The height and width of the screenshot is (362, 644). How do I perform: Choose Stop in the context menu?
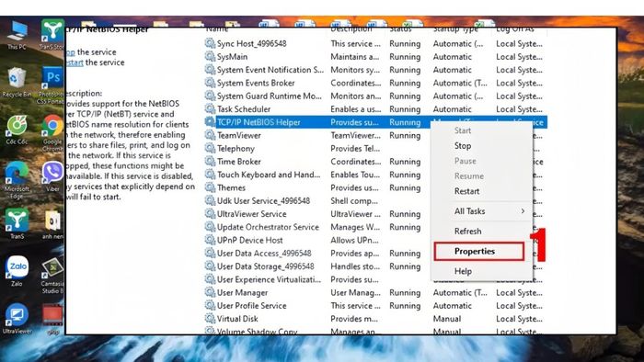[x=481, y=146]
